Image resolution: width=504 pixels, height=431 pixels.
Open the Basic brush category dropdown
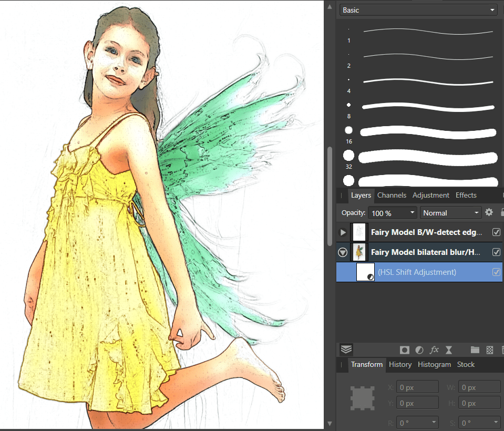(x=418, y=10)
